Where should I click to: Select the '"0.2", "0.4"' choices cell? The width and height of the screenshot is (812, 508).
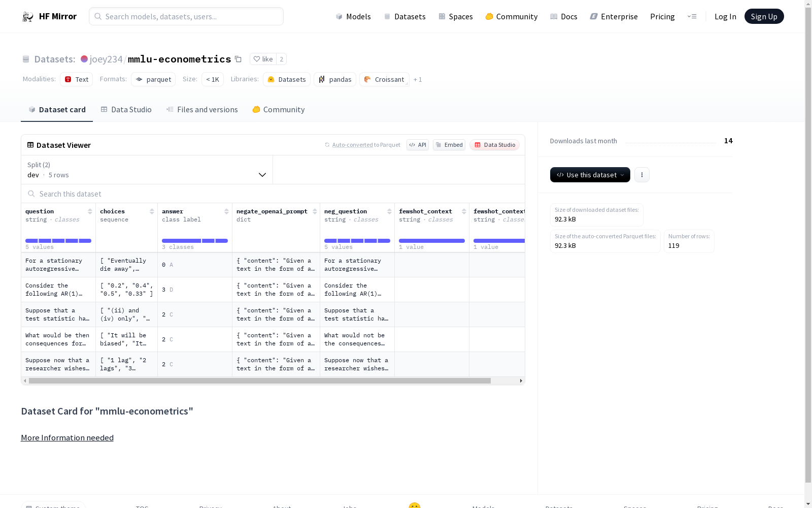[126, 290]
